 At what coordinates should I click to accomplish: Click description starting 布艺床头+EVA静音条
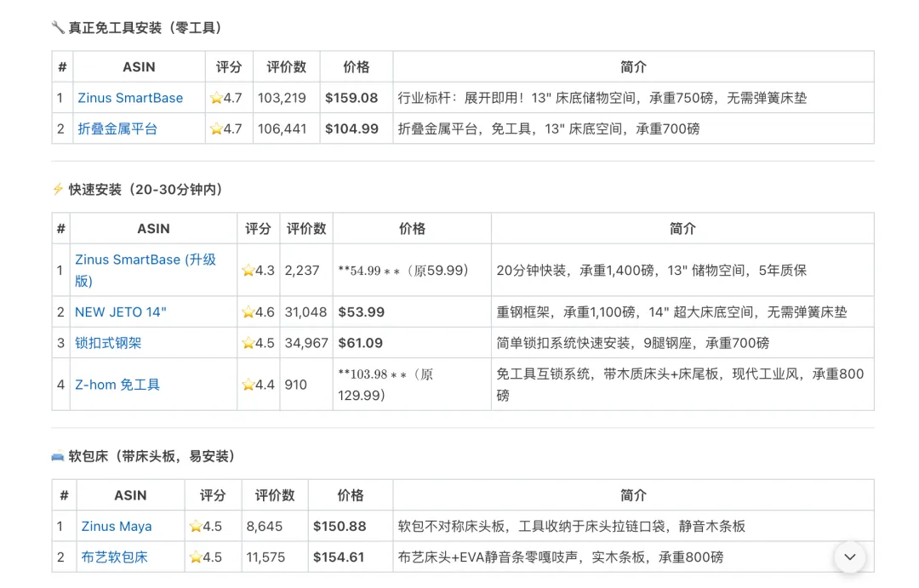(x=560, y=557)
